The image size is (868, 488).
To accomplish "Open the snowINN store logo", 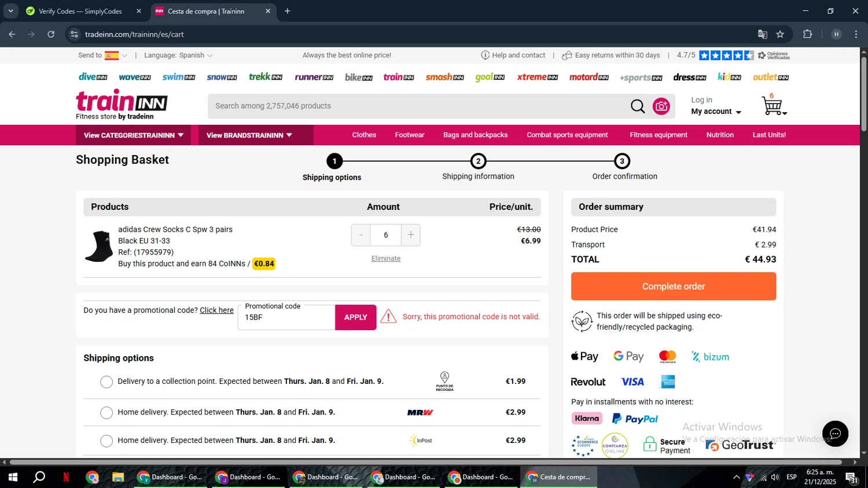I will click(x=222, y=77).
